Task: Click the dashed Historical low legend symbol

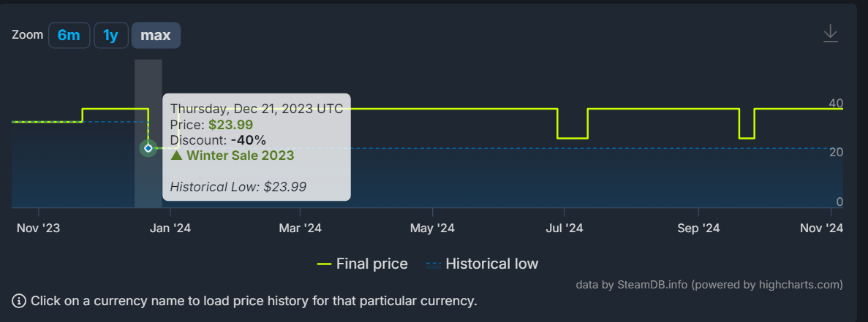Action: 434,264
